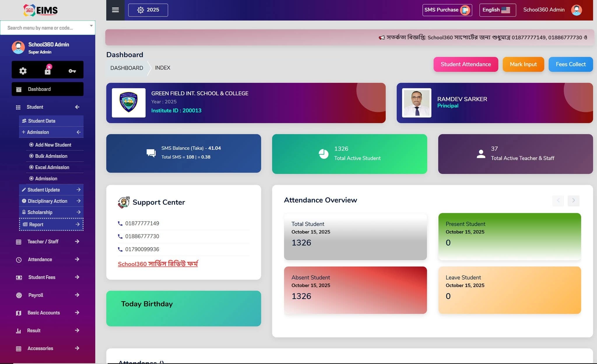Click the Payroll gear icon in sidebar
The height and width of the screenshot is (364, 597).
point(19,295)
